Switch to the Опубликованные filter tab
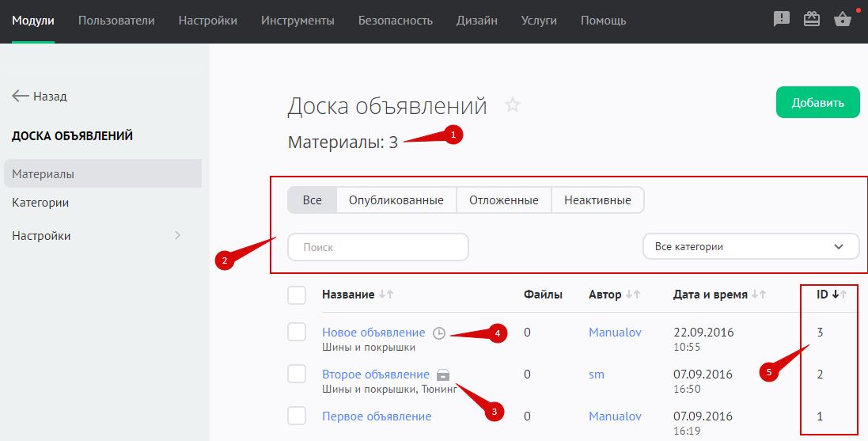The height and width of the screenshot is (441, 868). click(396, 200)
